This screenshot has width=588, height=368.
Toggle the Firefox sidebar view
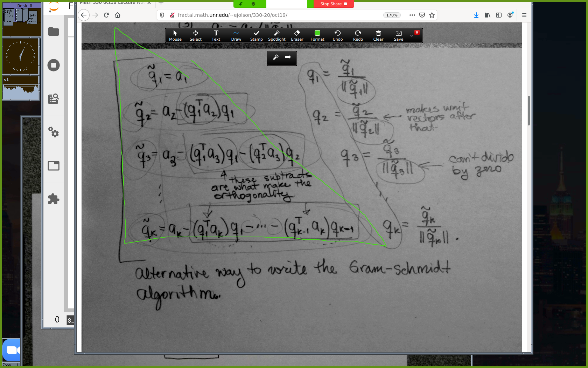(x=499, y=15)
